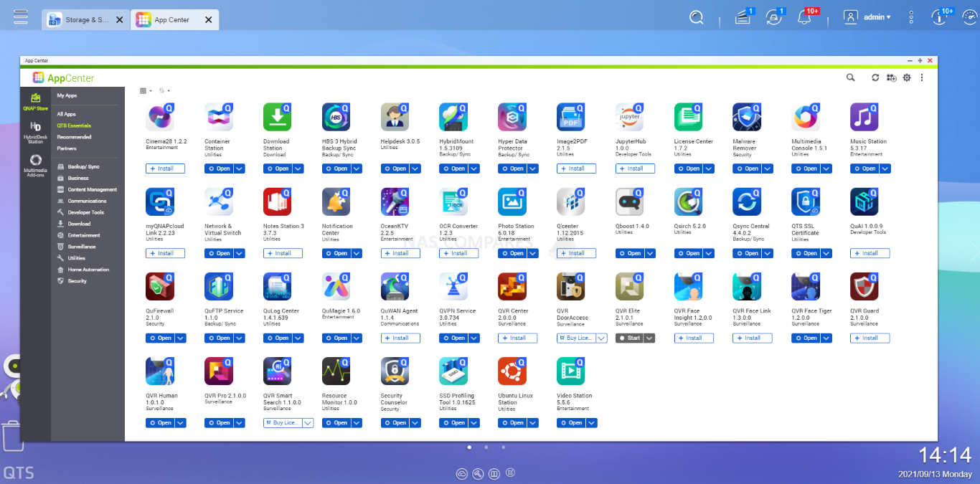Open the QuFirewall app icon
980x484 pixels.
pyautogui.click(x=160, y=286)
